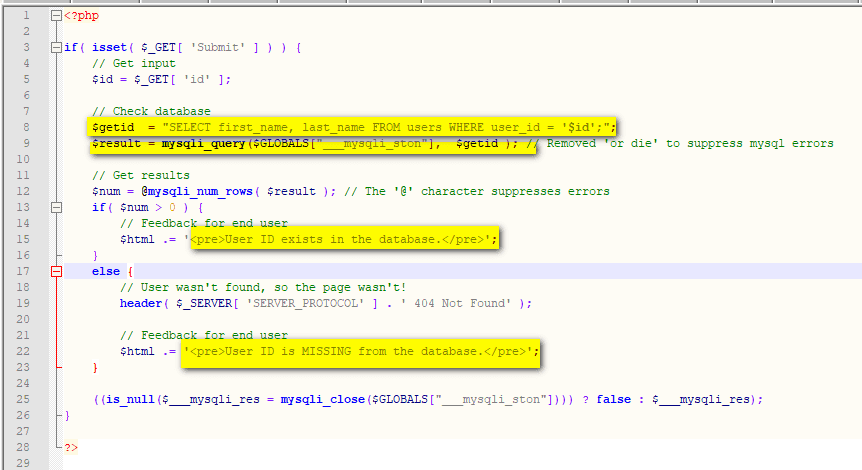862x470 pixels.
Task: Click the '// Get input' comment
Action: (x=130, y=64)
